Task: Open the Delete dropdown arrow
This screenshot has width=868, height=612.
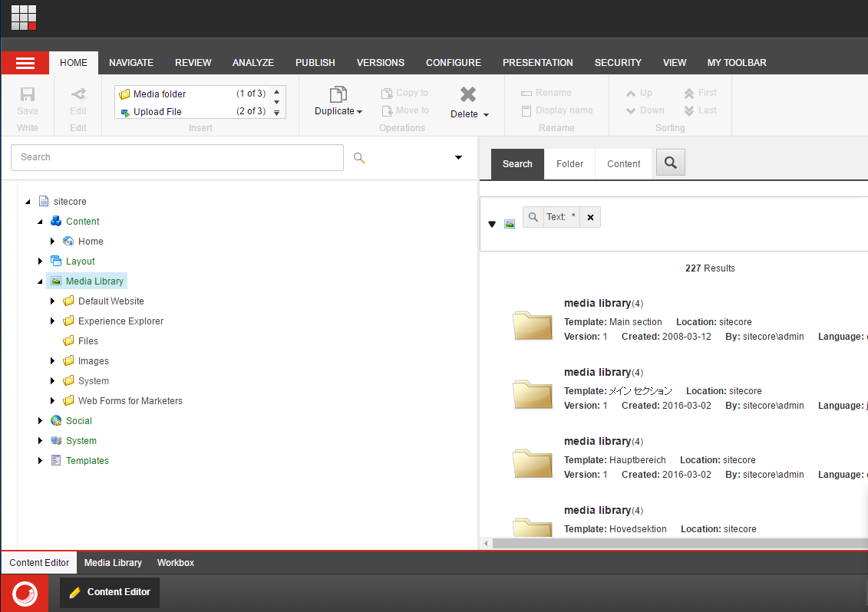Action: point(486,115)
